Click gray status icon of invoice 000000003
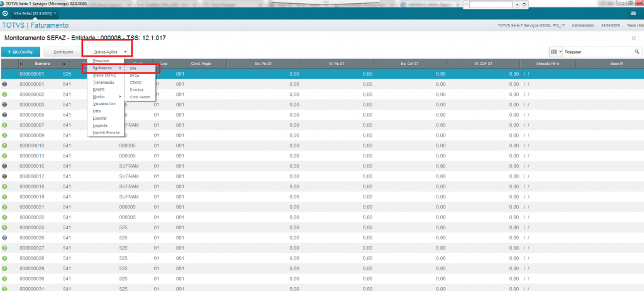This screenshot has height=291, width=644. [5, 105]
